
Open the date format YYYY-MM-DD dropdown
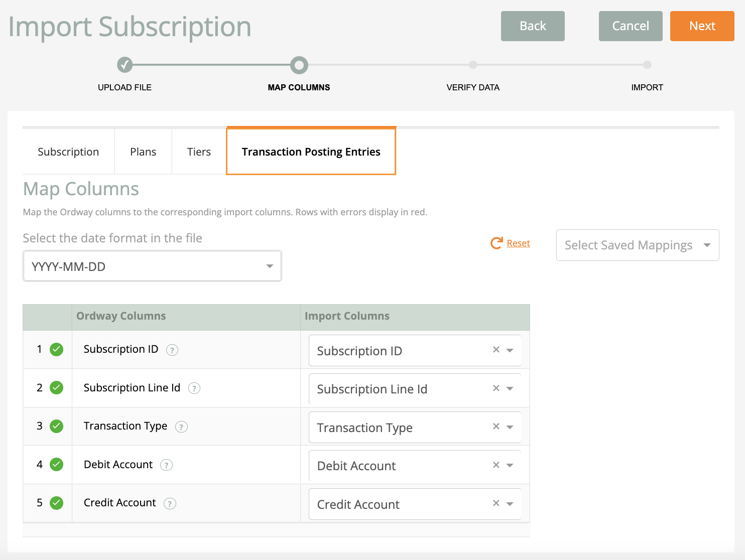[x=152, y=266]
